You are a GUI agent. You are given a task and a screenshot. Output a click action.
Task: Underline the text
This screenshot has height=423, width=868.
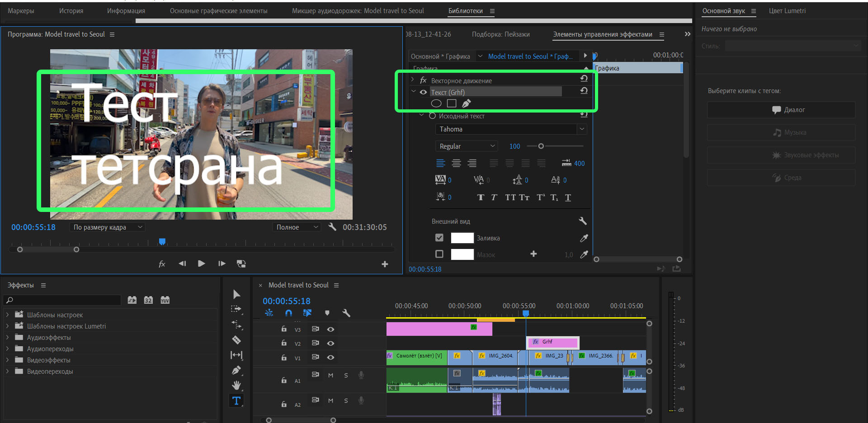point(568,197)
